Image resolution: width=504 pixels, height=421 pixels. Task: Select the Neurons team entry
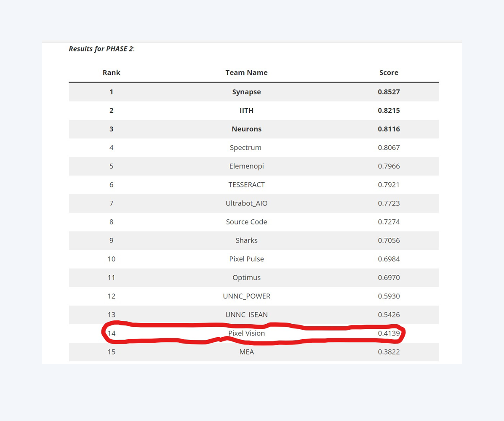(x=246, y=129)
